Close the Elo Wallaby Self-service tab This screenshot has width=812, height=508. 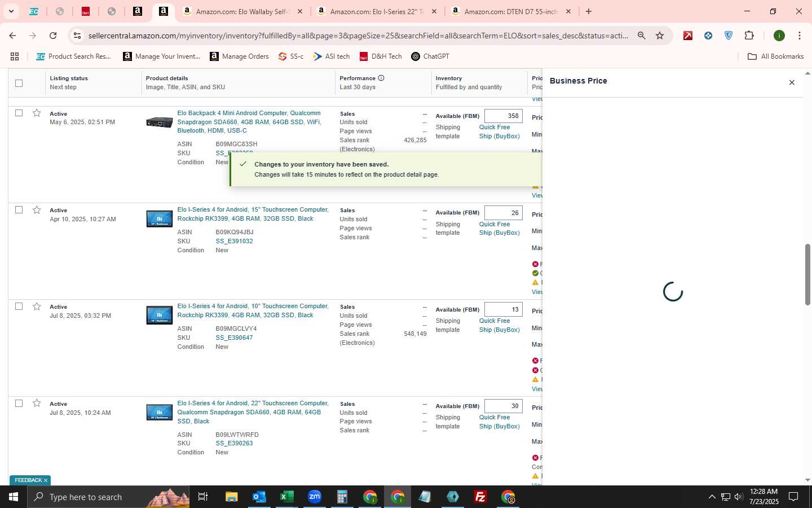300,11
